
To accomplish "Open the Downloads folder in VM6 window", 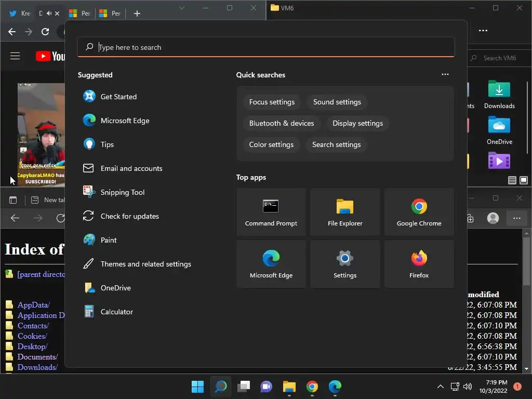I will [x=499, y=95].
